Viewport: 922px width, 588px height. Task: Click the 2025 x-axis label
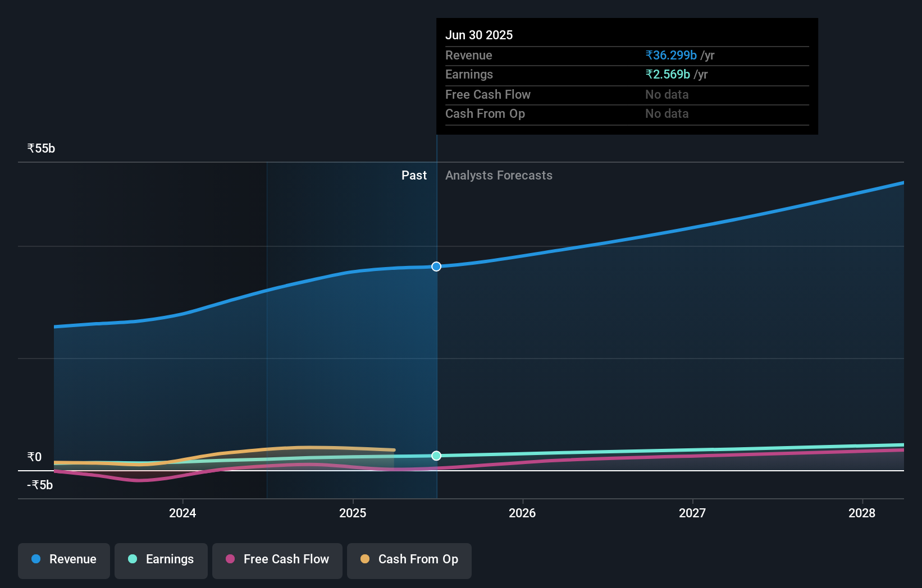coord(353,513)
